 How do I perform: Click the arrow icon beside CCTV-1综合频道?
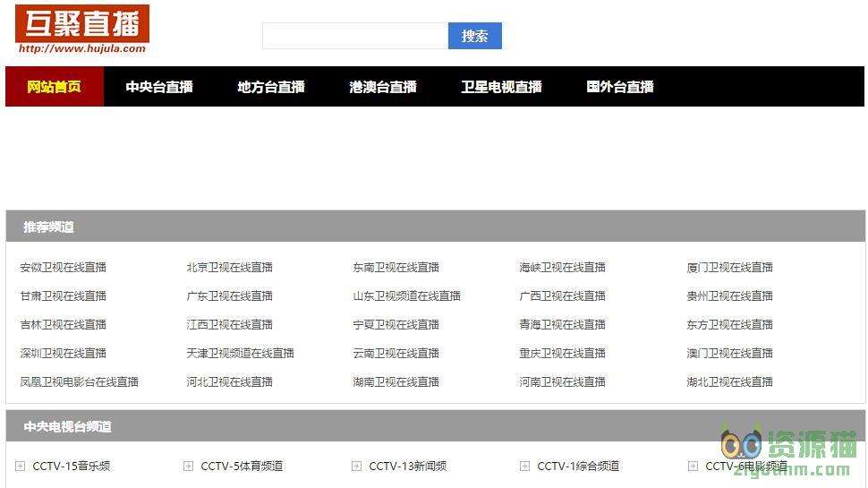click(x=524, y=466)
